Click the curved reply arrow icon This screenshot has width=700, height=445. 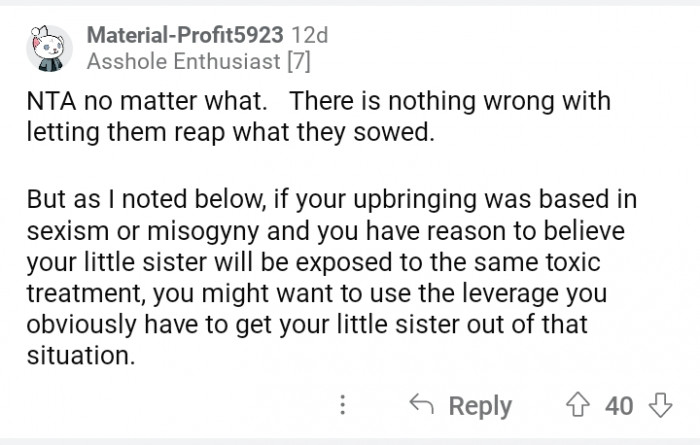coord(421,405)
